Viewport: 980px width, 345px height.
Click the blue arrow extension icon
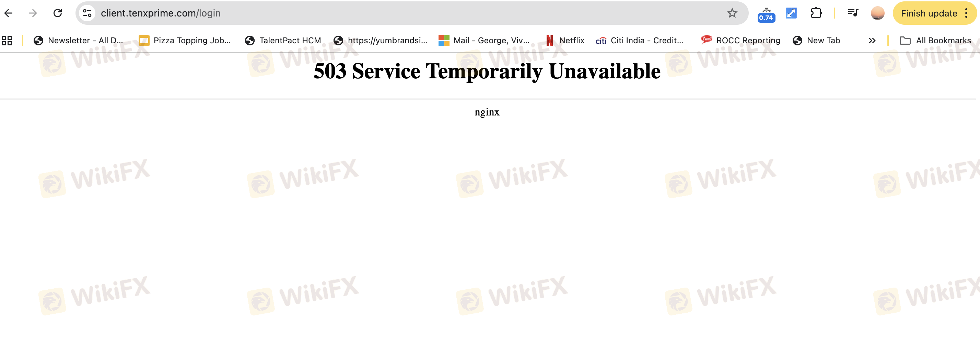pyautogui.click(x=791, y=13)
